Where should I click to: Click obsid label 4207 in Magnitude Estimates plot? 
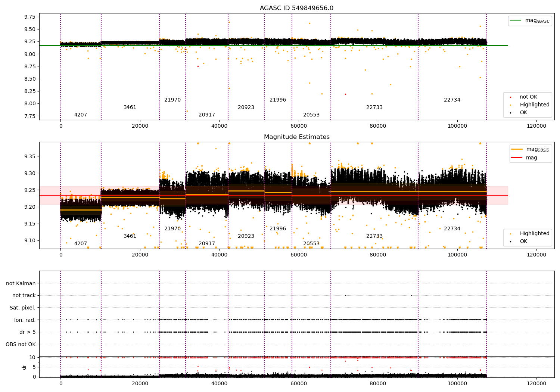(81, 244)
